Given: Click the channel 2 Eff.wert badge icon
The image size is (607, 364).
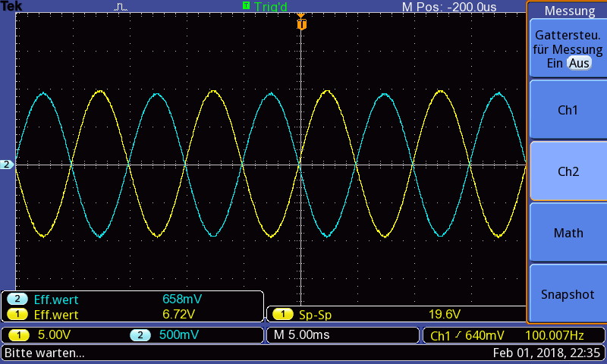Looking at the screenshot, I should tap(17, 299).
